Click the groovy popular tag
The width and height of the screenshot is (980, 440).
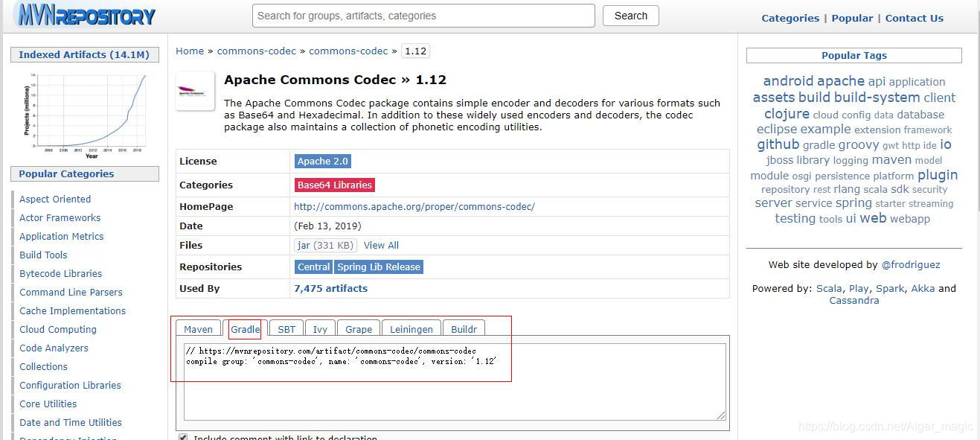(x=859, y=145)
